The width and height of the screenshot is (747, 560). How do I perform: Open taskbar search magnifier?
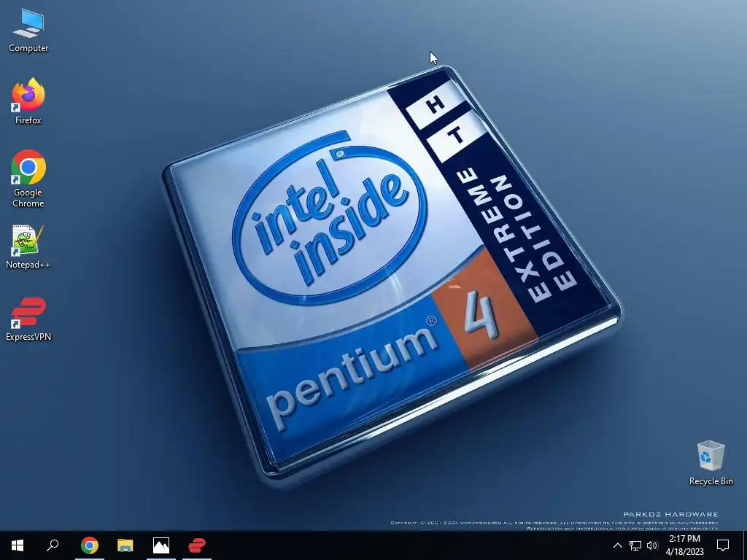tap(53, 545)
